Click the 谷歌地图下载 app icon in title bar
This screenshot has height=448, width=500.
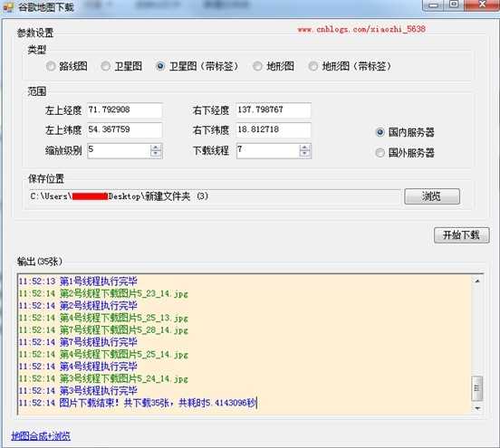pyautogui.click(x=8, y=6)
